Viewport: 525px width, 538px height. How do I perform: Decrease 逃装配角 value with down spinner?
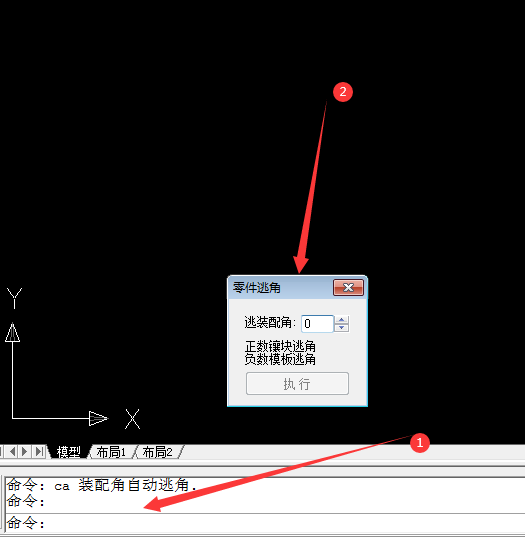(341, 328)
